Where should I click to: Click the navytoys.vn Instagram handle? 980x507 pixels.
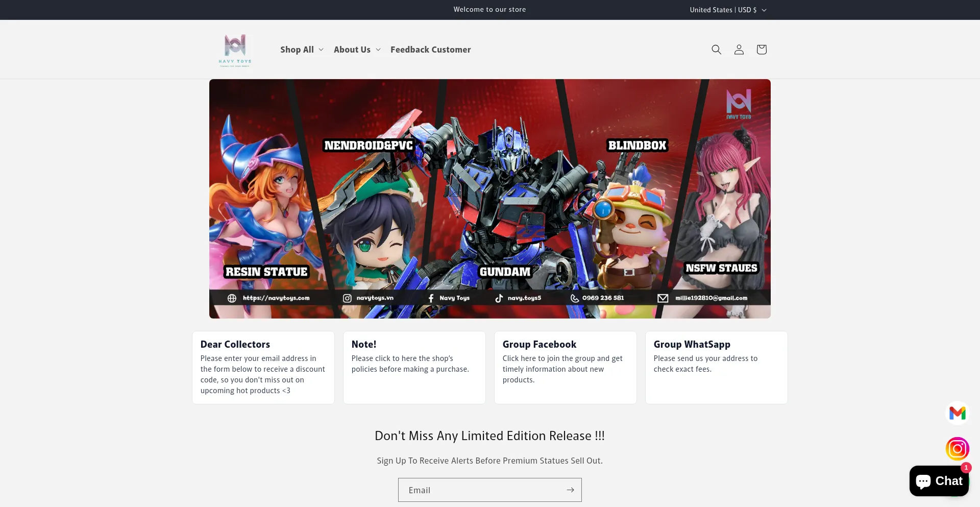tap(375, 298)
